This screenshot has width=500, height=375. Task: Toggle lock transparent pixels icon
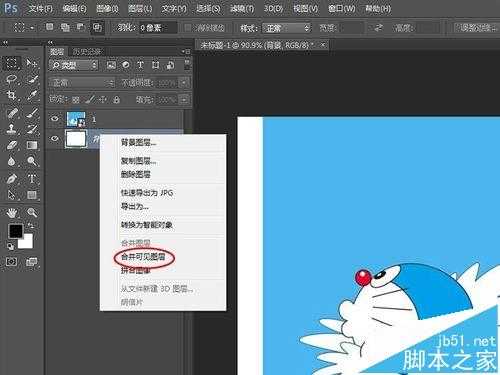(x=76, y=99)
